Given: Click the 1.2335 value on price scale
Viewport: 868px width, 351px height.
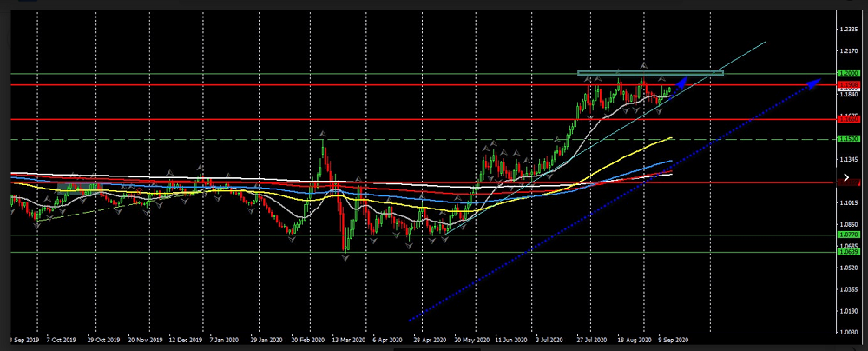Looking at the screenshot, I should click(848, 29).
